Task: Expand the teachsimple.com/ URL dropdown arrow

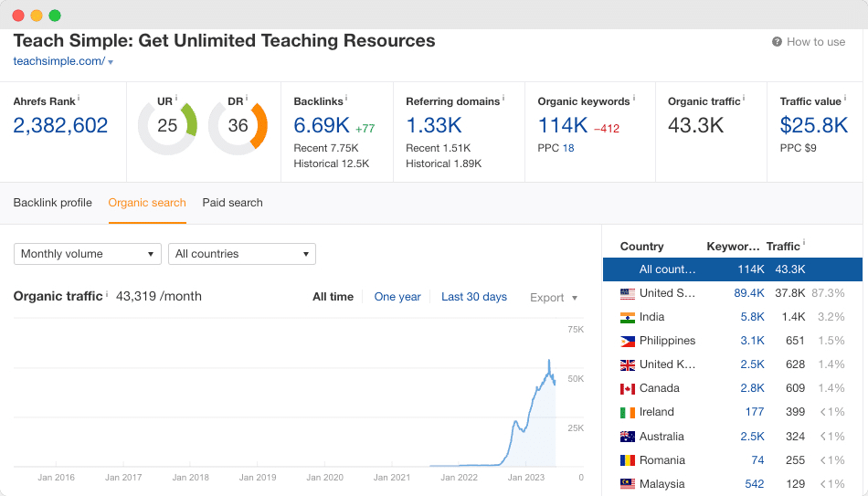Action: 111,62
